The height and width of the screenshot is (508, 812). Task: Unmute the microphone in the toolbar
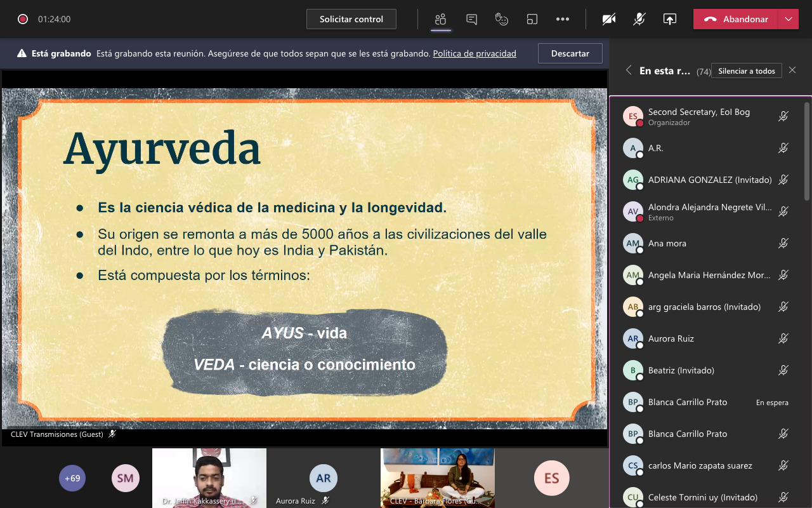[x=639, y=19]
